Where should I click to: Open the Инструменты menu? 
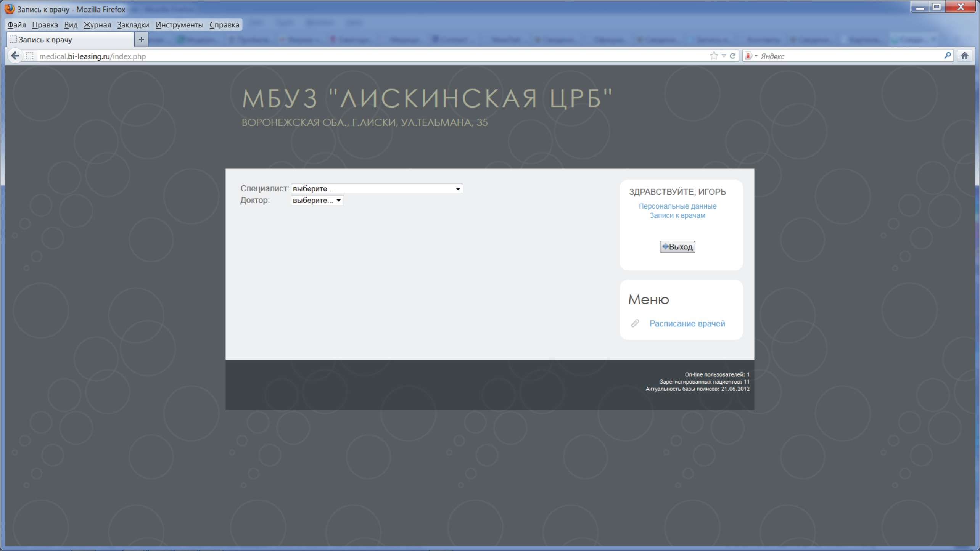179,25
